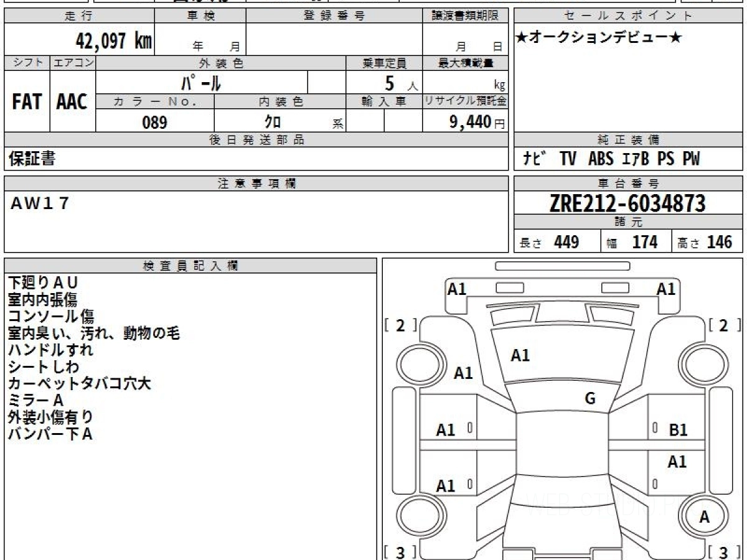747x560 pixels.
Task: Click the 車検 header cell
Action: coord(200,16)
